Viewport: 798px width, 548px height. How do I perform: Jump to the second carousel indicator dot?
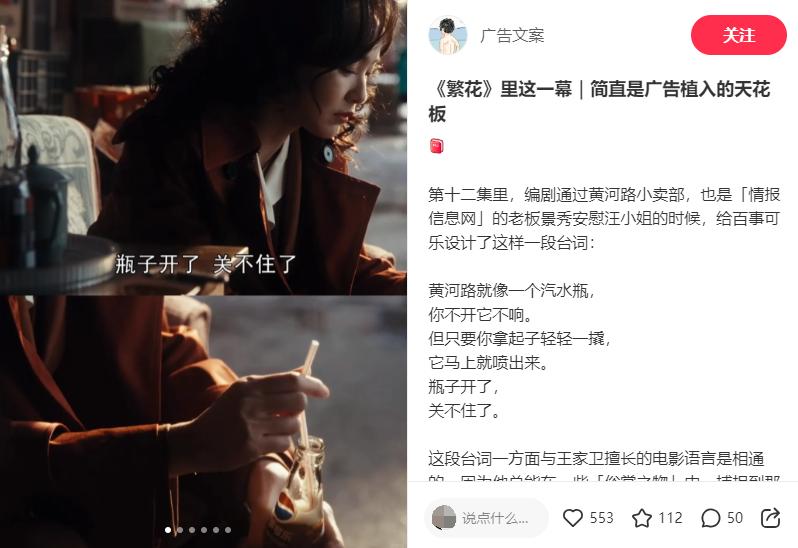pos(180,530)
